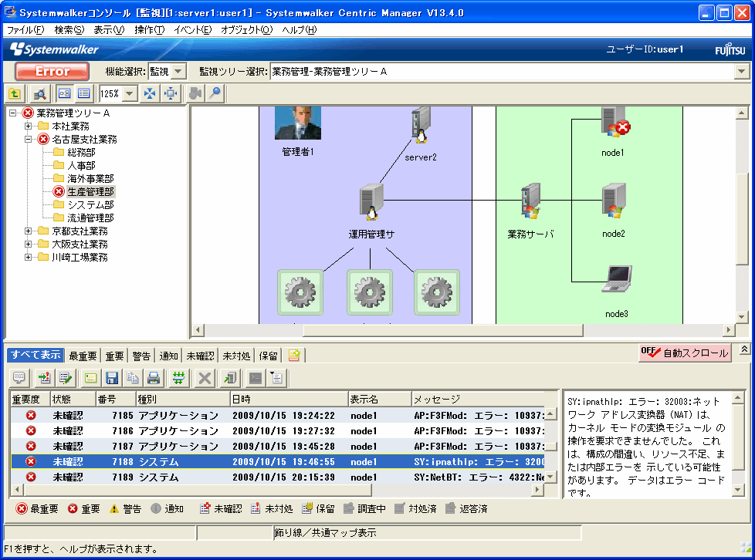The width and height of the screenshot is (755, 560).
Task: Open the 監視ツリー選択 dropdown arrow
Action: [x=741, y=72]
